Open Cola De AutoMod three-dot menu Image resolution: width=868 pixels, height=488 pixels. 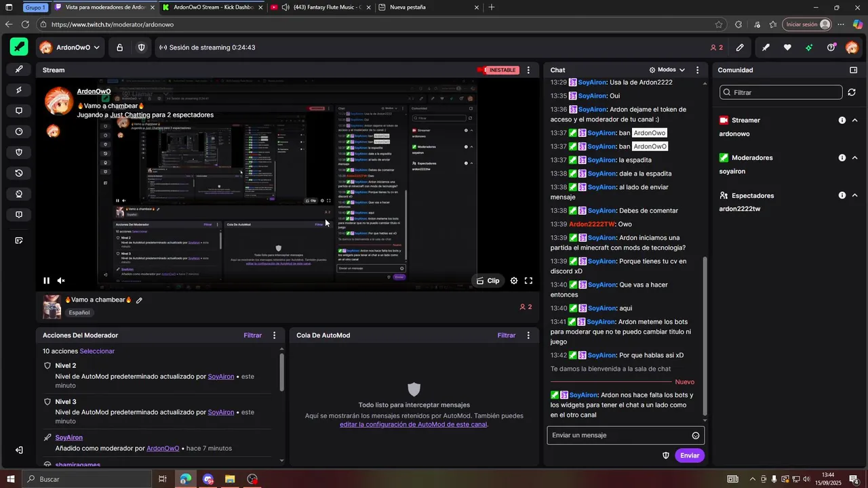530,335
